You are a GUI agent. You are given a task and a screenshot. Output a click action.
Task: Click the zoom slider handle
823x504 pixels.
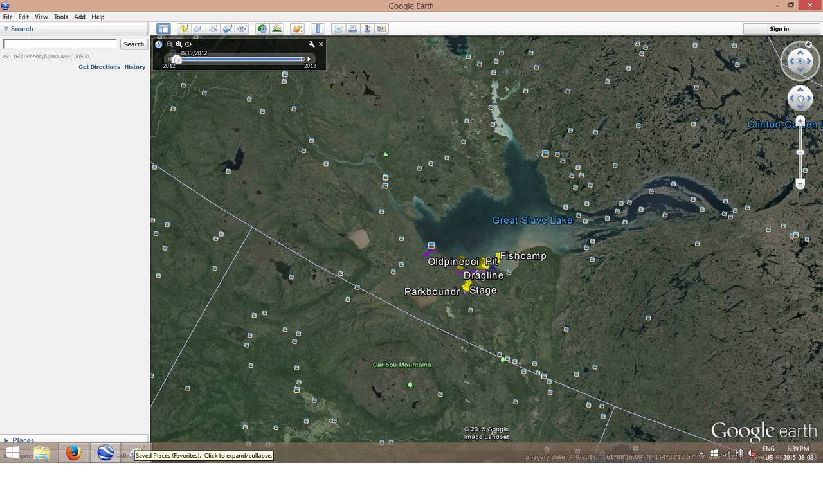[800, 152]
